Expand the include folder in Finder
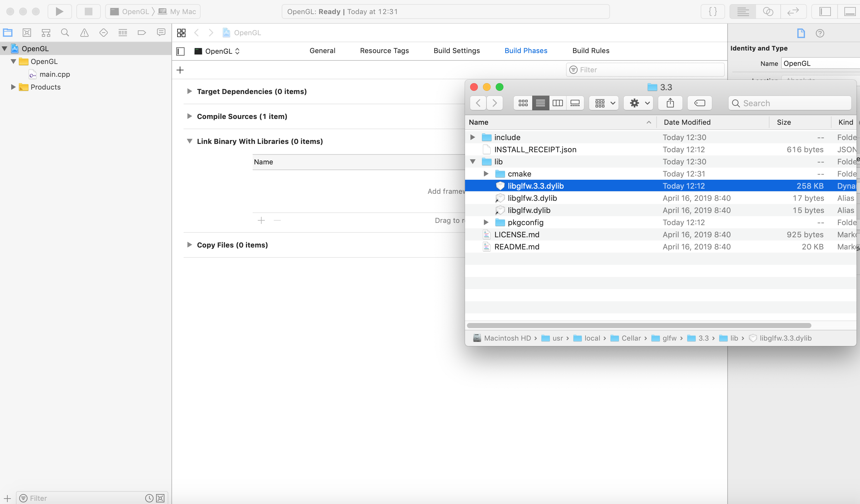This screenshot has height=504, width=860. click(472, 137)
